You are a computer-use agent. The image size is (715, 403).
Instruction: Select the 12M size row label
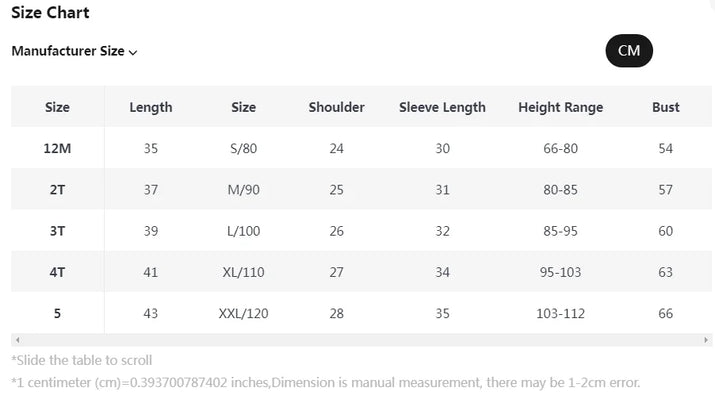click(57, 148)
